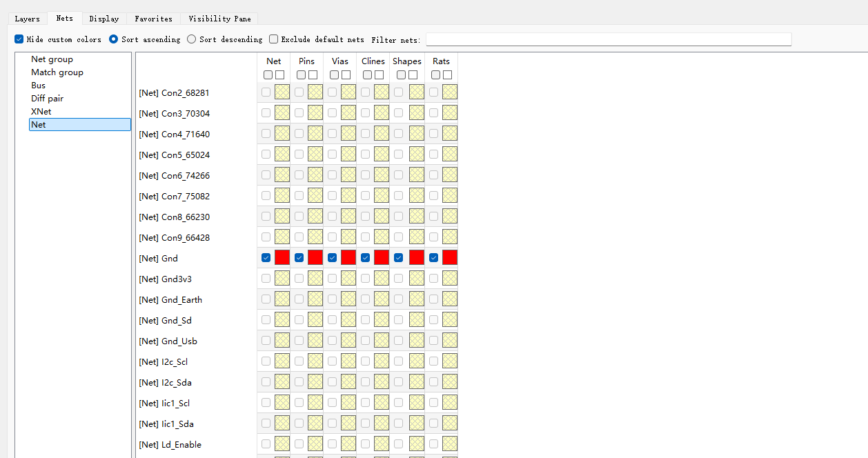Screen dimensions: 868x458
Task: Click the [Net] Gnd row label
Action: (158, 259)
